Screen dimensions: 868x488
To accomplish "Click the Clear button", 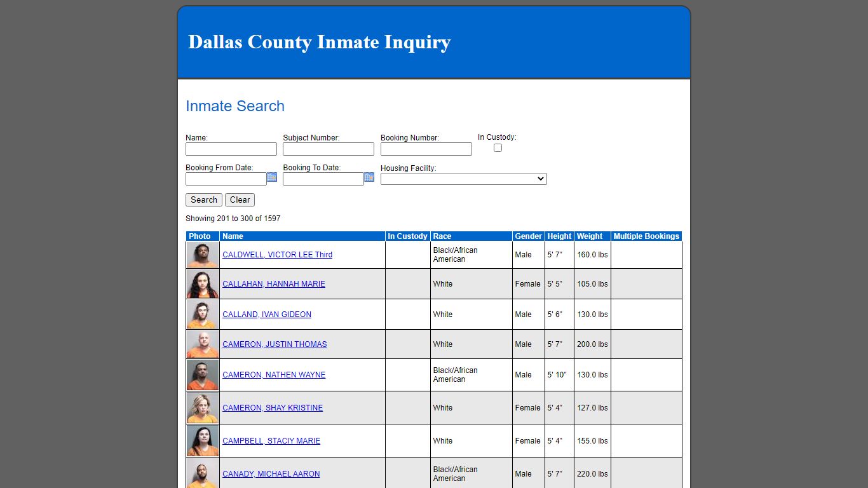I will click(240, 200).
